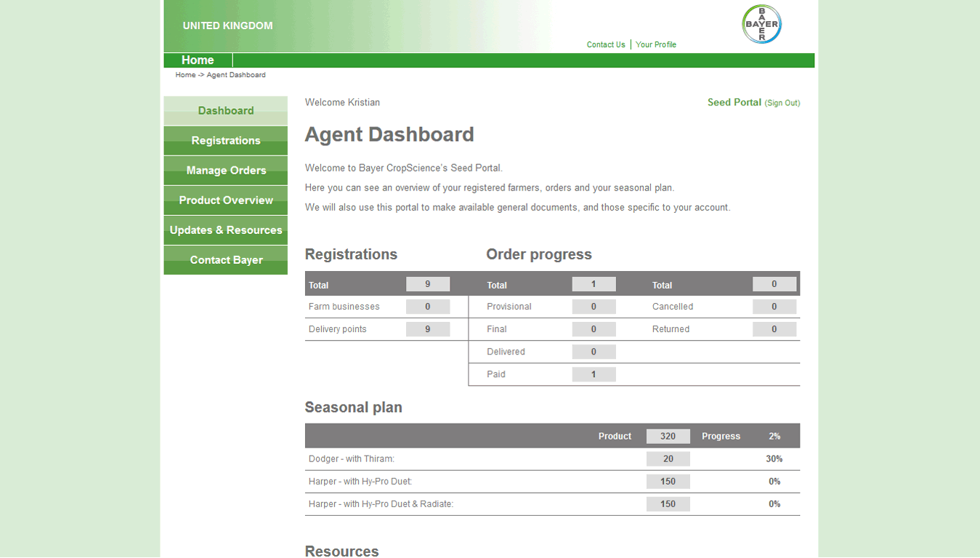Open the Home tab
The image size is (980, 558).
(x=198, y=60)
